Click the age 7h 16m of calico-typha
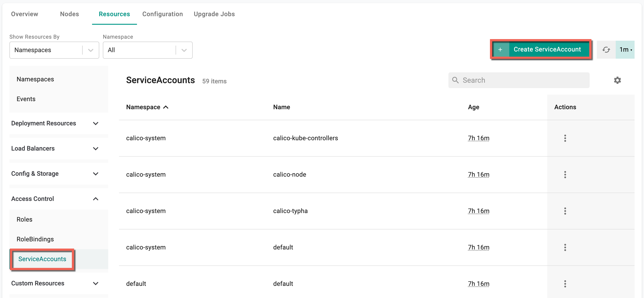The width and height of the screenshot is (644, 298). [479, 211]
